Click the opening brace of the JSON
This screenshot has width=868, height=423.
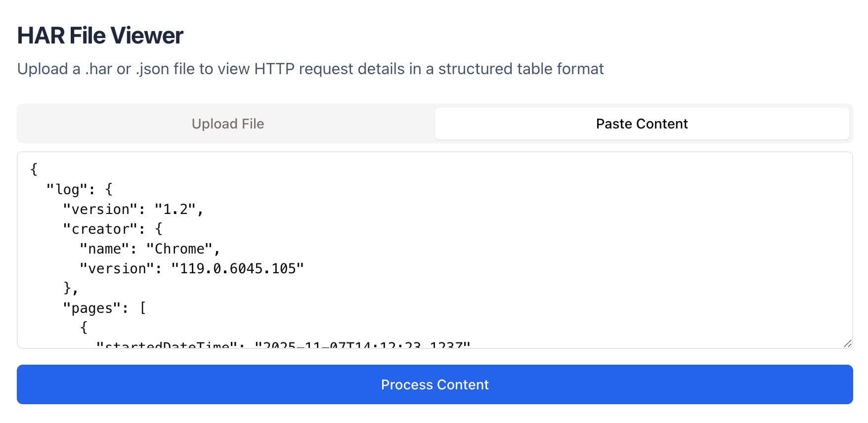(x=33, y=169)
